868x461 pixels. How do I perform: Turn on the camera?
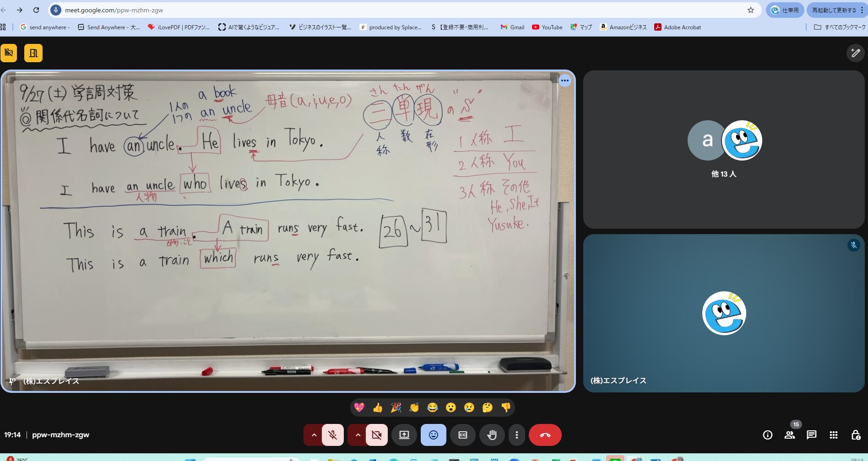pyautogui.click(x=377, y=435)
